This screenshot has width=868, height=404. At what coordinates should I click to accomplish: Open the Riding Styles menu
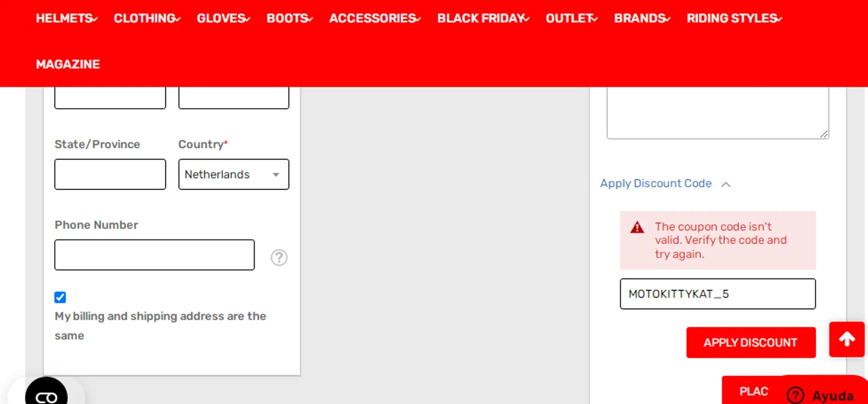(734, 18)
